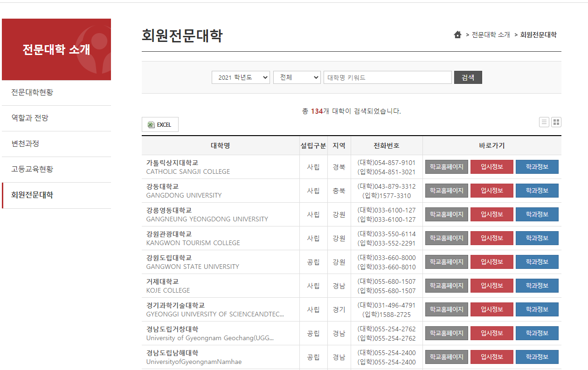The height and width of the screenshot is (370, 588).
Task: Open 학교홈페이지 for 거제대학교
Action: (x=446, y=286)
